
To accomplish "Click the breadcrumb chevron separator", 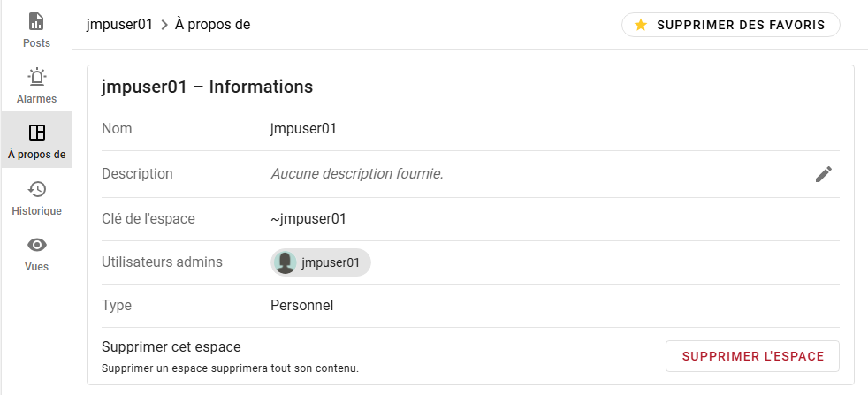I will click(164, 25).
